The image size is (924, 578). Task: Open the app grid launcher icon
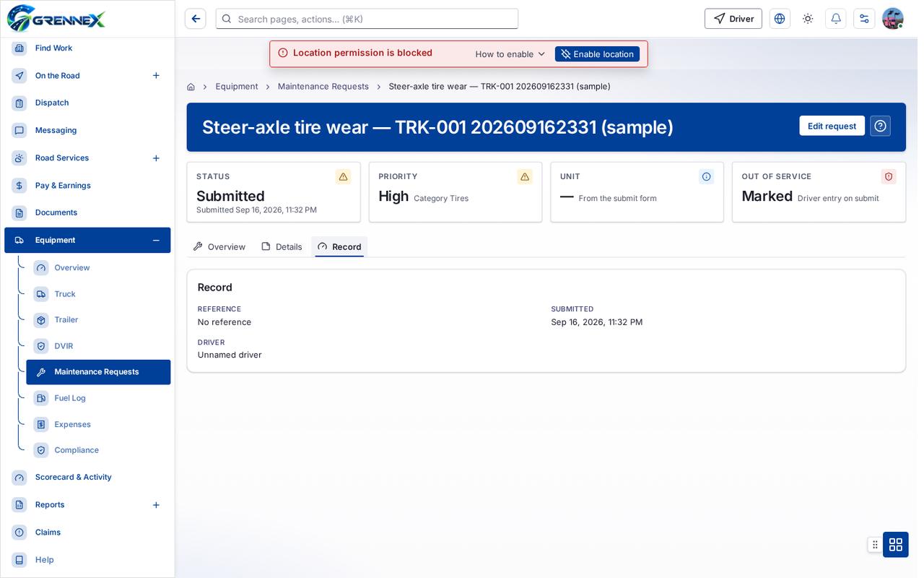coord(896,544)
